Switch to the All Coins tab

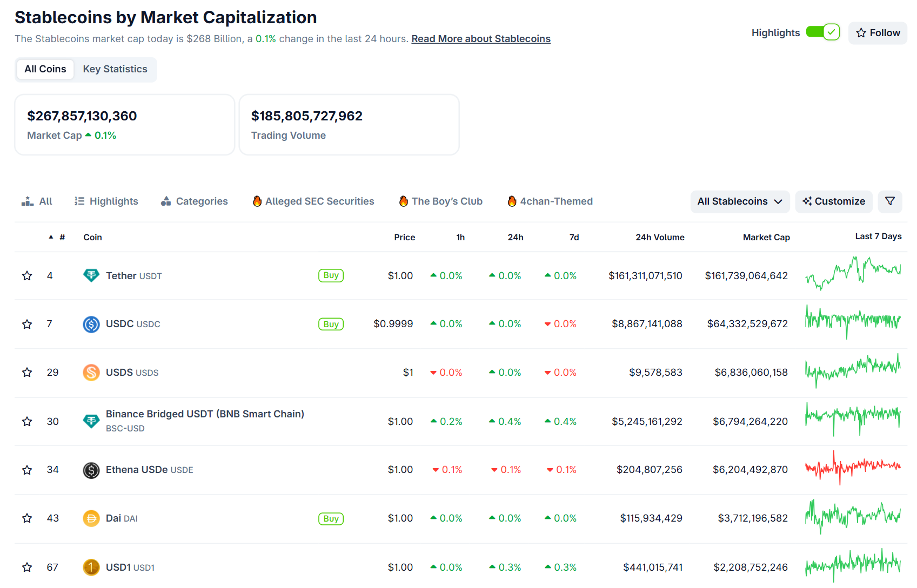pyautogui.click(x=45, y=69)
